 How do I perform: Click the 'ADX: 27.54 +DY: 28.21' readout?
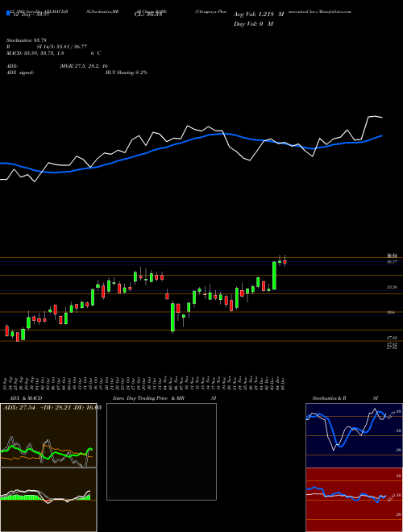[x=37, y=407]
